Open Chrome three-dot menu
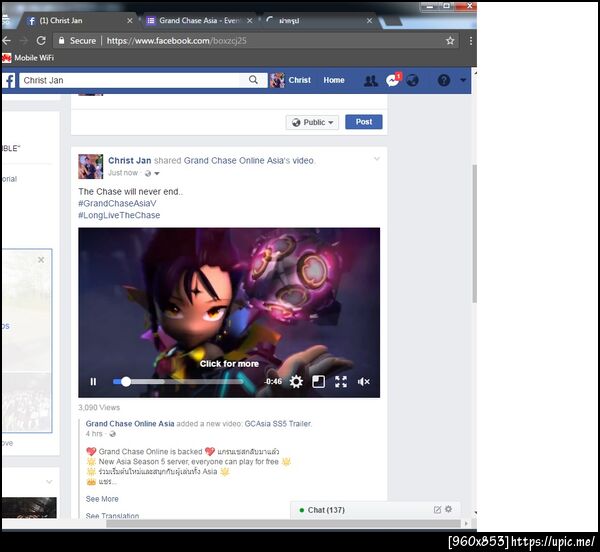The height and width of the screenshot is (552, 600). pos(471,41)
